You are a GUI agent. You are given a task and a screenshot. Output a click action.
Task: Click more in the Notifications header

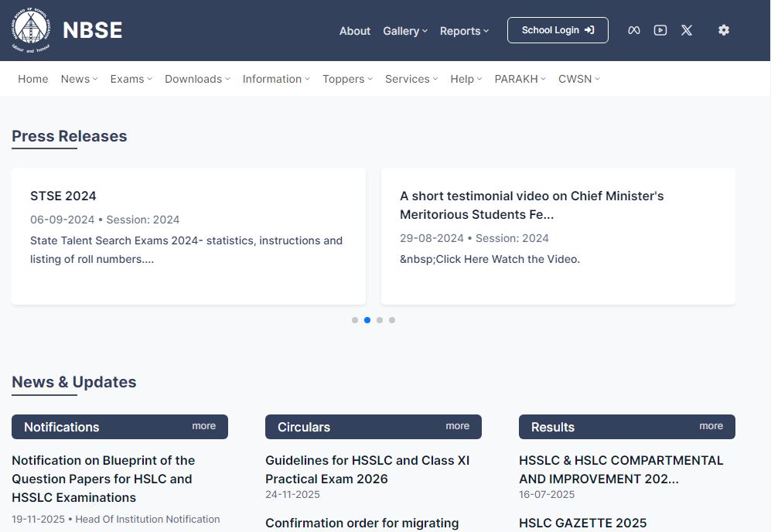pyautogui.click(x=204, y=426)
